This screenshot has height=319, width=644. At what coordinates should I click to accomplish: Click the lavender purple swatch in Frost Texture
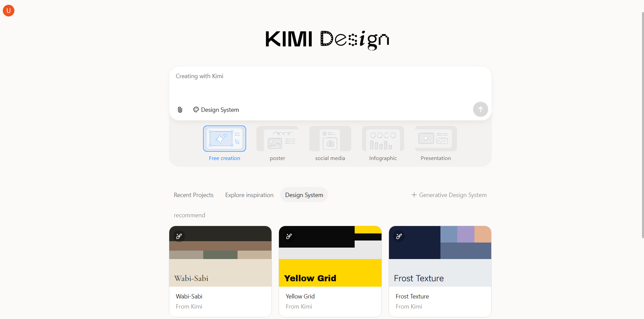click(466, 234)
